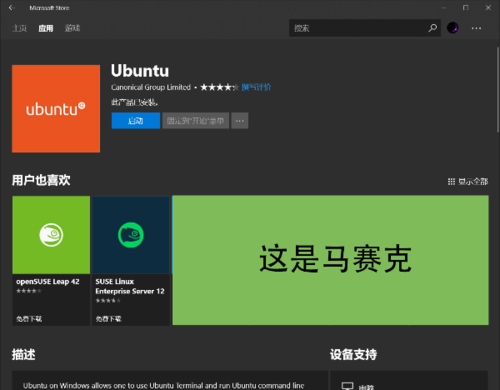Click the 用户也喜欢 section heading

point(41,180)
